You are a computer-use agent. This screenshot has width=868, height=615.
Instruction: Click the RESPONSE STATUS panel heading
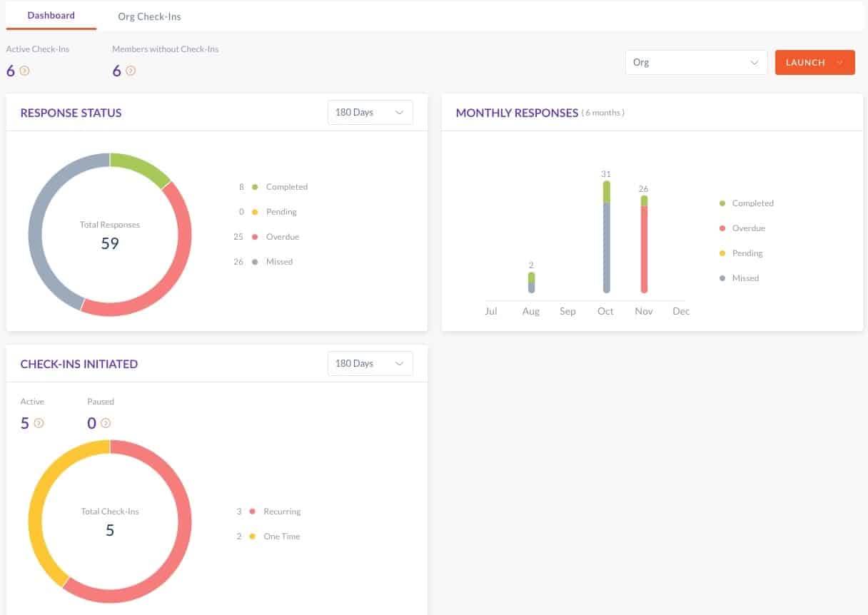(71, 113)
